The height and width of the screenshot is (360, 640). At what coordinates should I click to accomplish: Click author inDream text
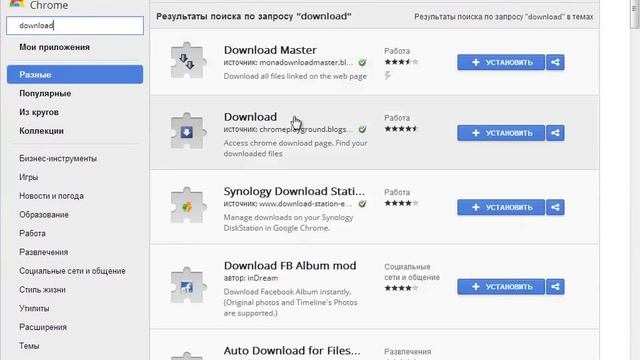tap(251, 278)
